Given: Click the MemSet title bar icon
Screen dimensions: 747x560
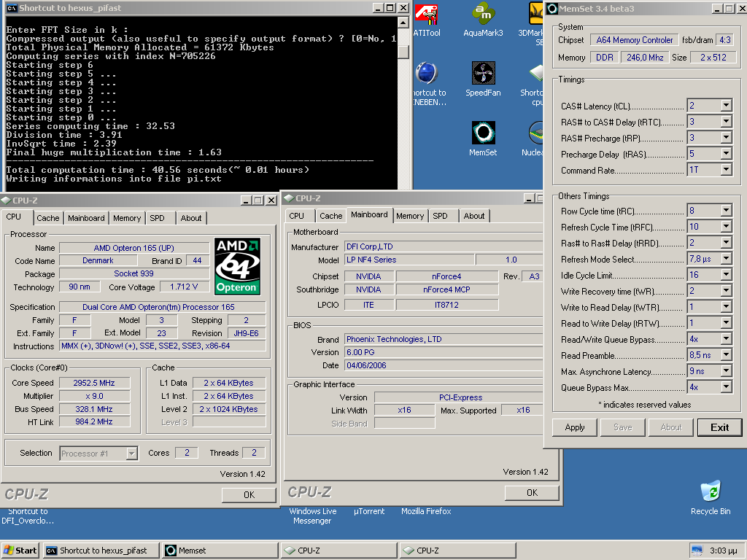Looking at the screenshot, I should click(551, 9).
